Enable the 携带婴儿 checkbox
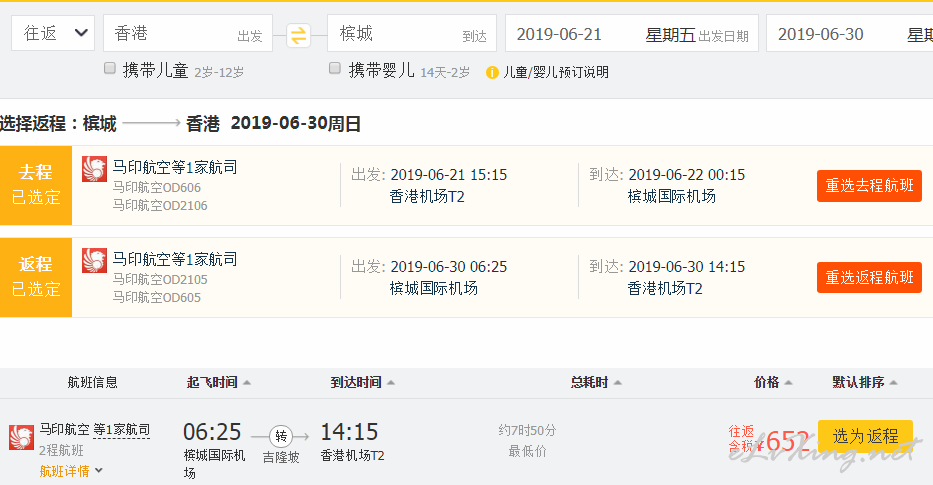This screenshot has width=933, height=485. 335,68
